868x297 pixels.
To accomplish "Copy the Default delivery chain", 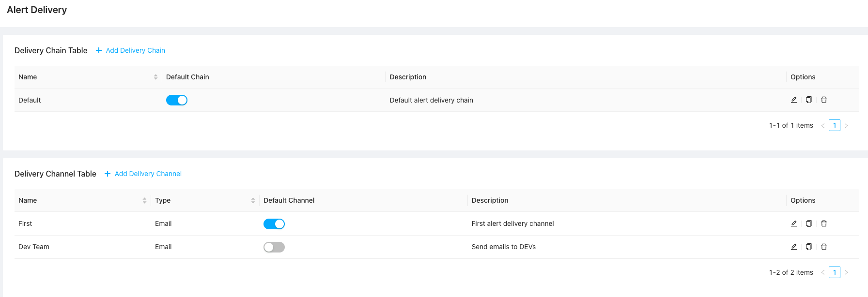I will (x=809, y=100).
